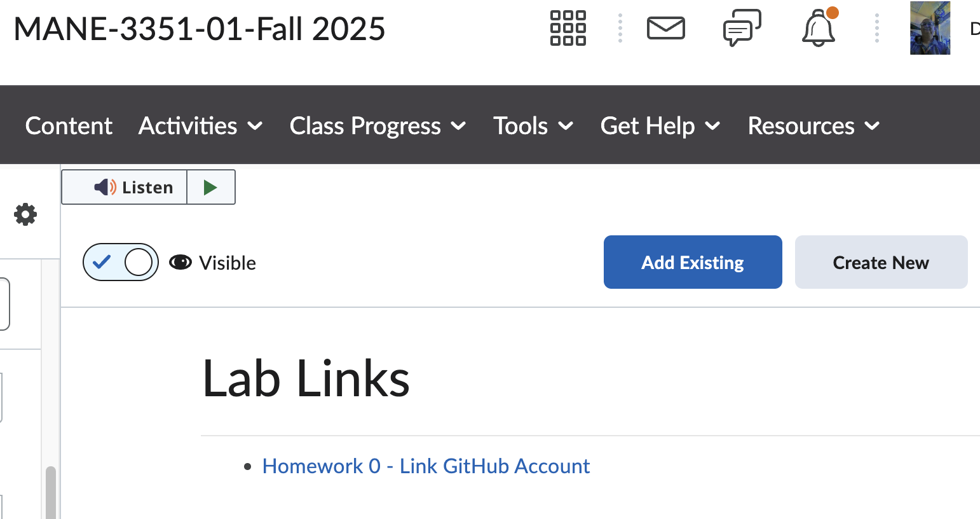Open the subscription alerts chat bubbles icon

click(742, 29)
